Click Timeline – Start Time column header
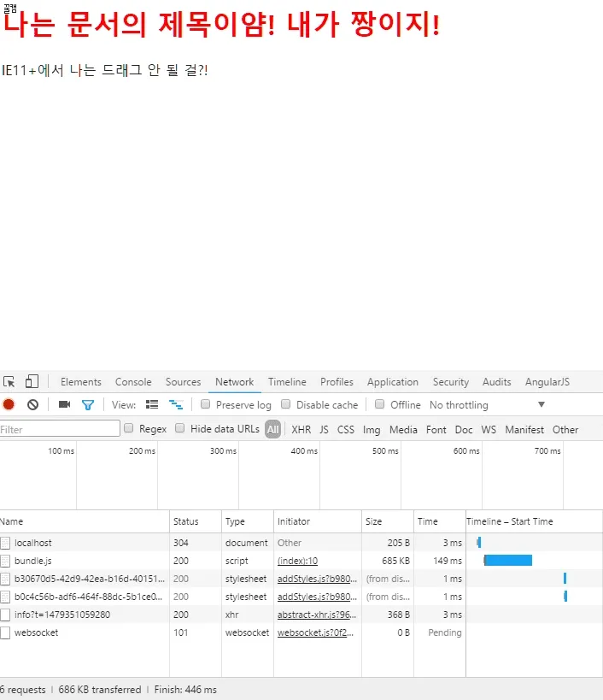 click(x=535, y=521)
